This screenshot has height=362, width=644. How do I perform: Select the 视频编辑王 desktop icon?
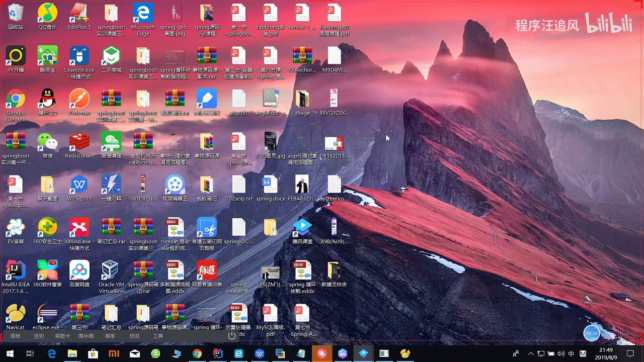(175, 188)
